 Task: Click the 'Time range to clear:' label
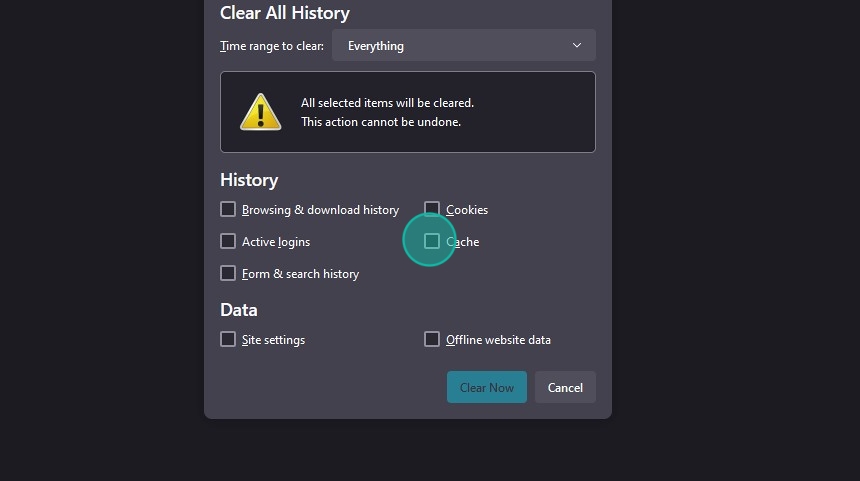[272, 46]
